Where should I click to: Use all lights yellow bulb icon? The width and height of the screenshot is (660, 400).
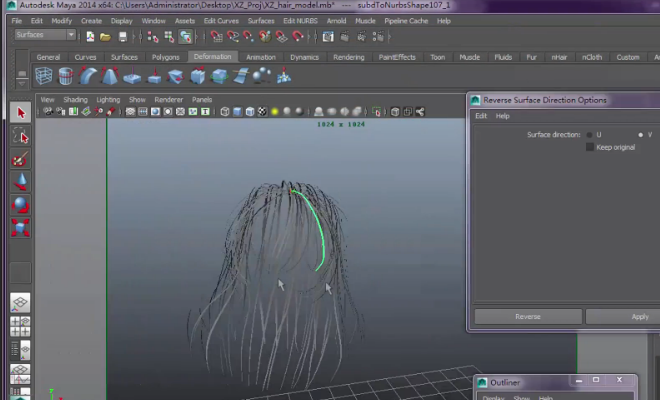[275, 112]
